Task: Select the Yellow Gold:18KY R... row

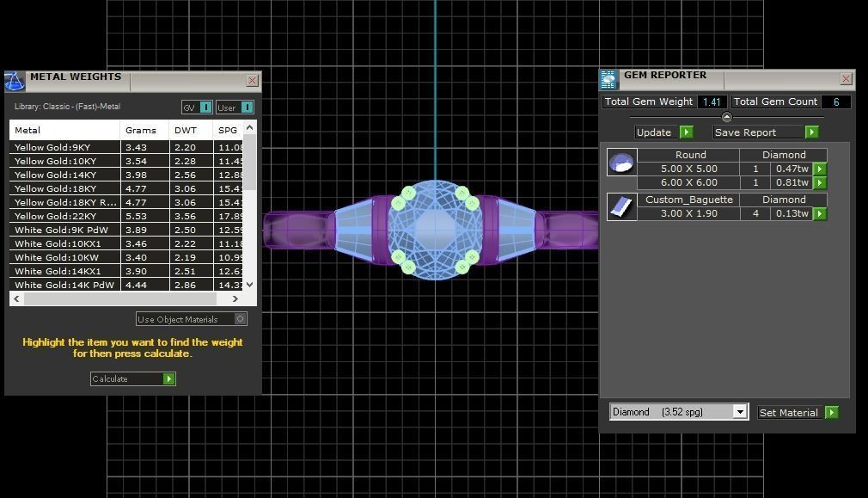Action: point(126,202)
